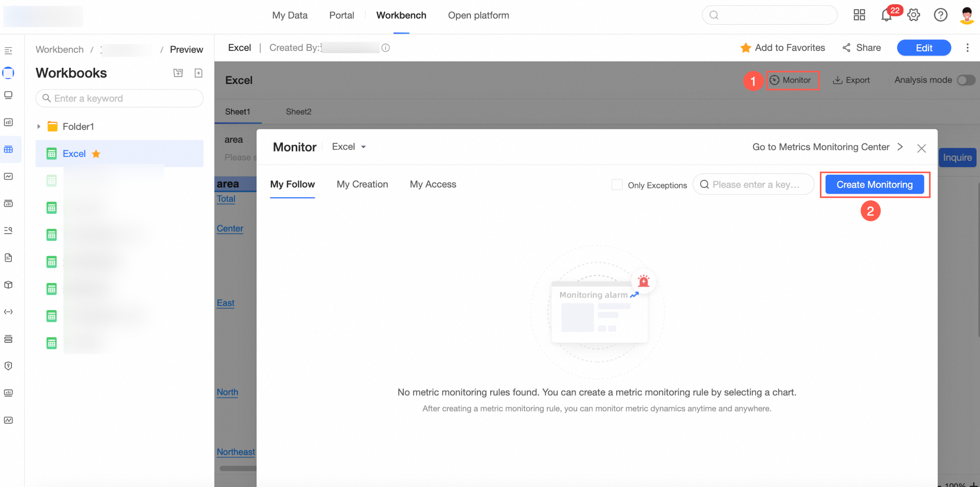Expand the Folder1 tree node
Image resolution: width=980 pixels, height=487 pixels.
click(x=39, y=126)
